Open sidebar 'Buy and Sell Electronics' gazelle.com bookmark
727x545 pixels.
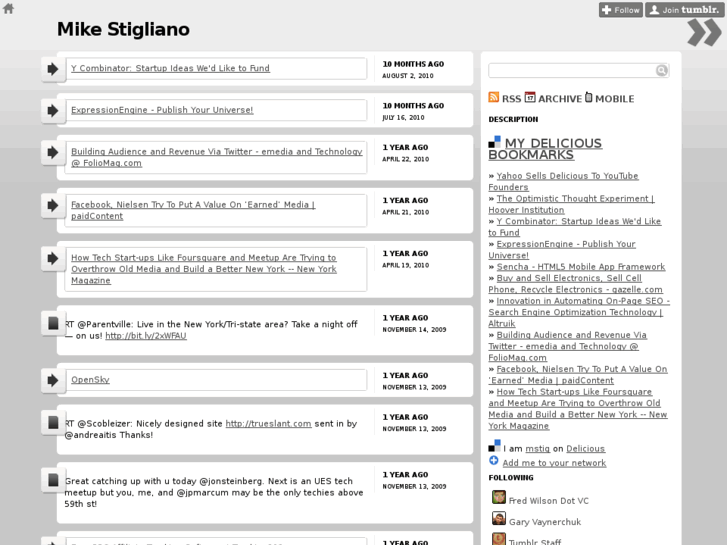pos(575,284)
